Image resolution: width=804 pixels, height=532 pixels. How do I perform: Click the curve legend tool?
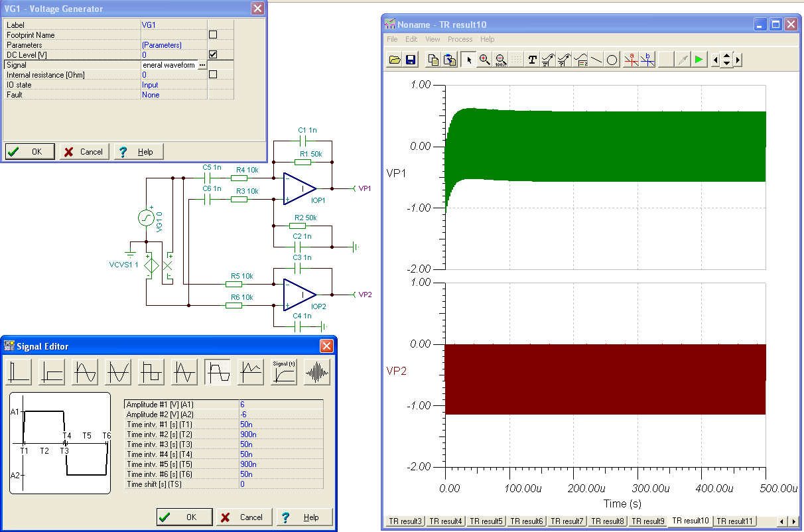580,60
